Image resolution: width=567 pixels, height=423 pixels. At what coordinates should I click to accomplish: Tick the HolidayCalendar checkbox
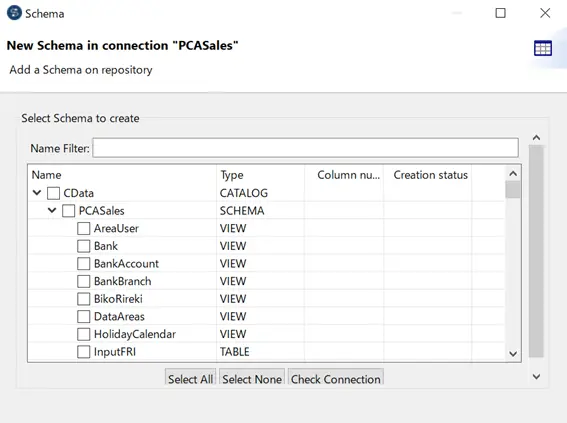click(84, 334)
